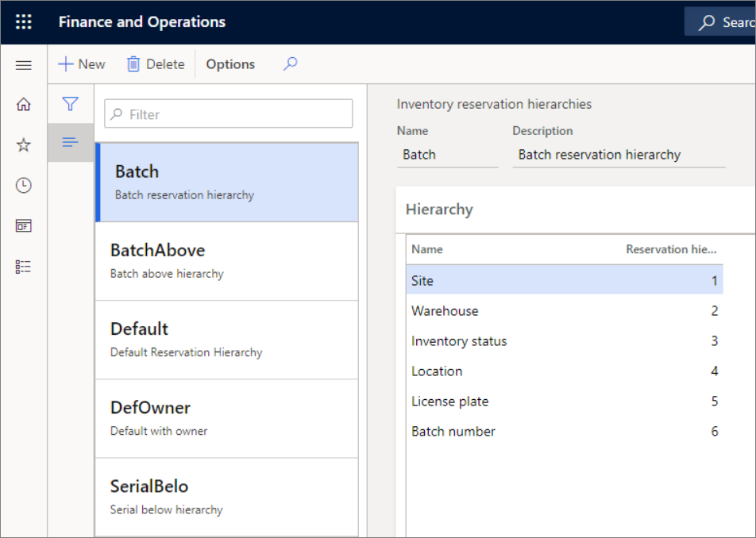
Task: Open Workspaces icon in sidebar
Action: tap(24, 226)
